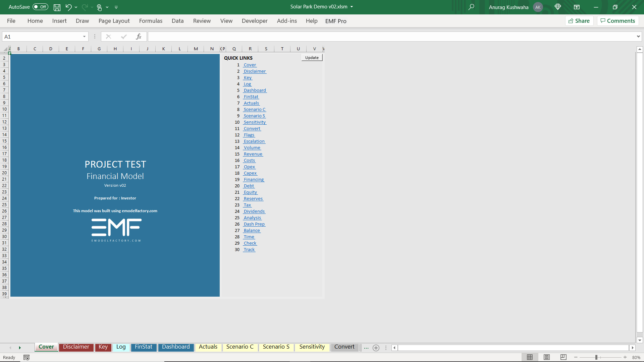The width and height of the screenshot is (644, 362).
Task: Select Normal view in status bar
Action: (x=530, y=357)
